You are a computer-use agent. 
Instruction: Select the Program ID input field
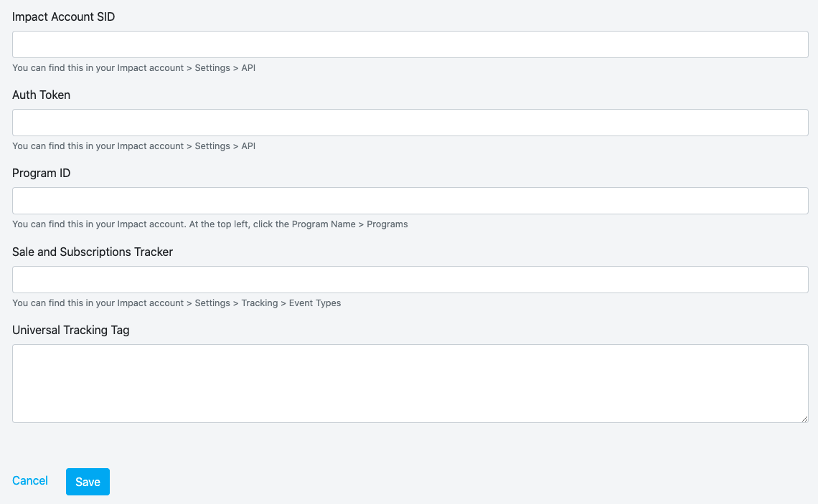(x=410, y=201)
